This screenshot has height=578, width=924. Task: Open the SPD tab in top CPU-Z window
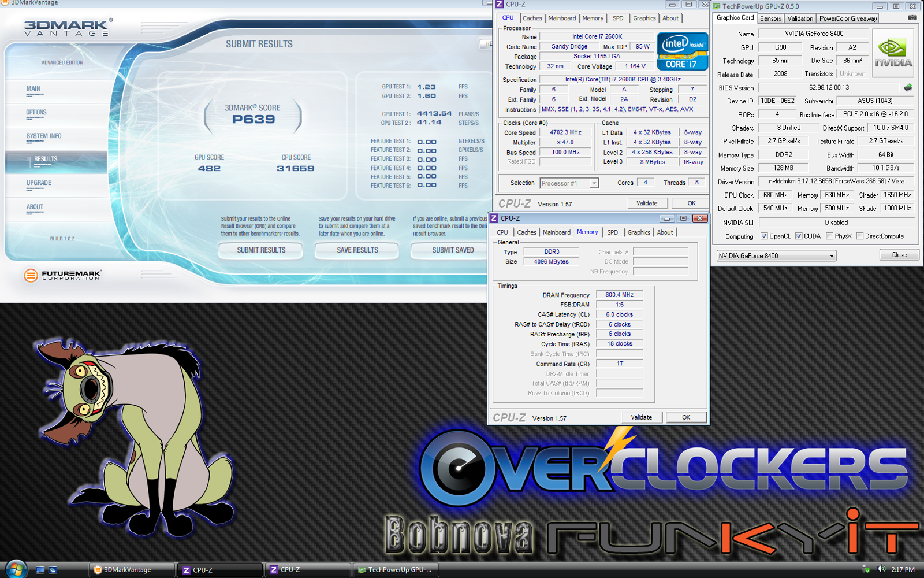[618, 18]
